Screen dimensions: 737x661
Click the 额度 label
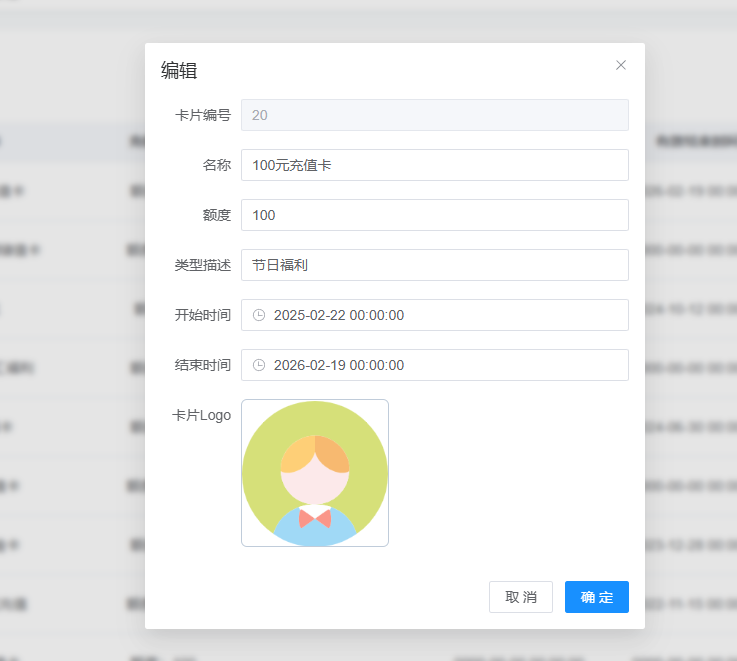(x=217, y=215)
